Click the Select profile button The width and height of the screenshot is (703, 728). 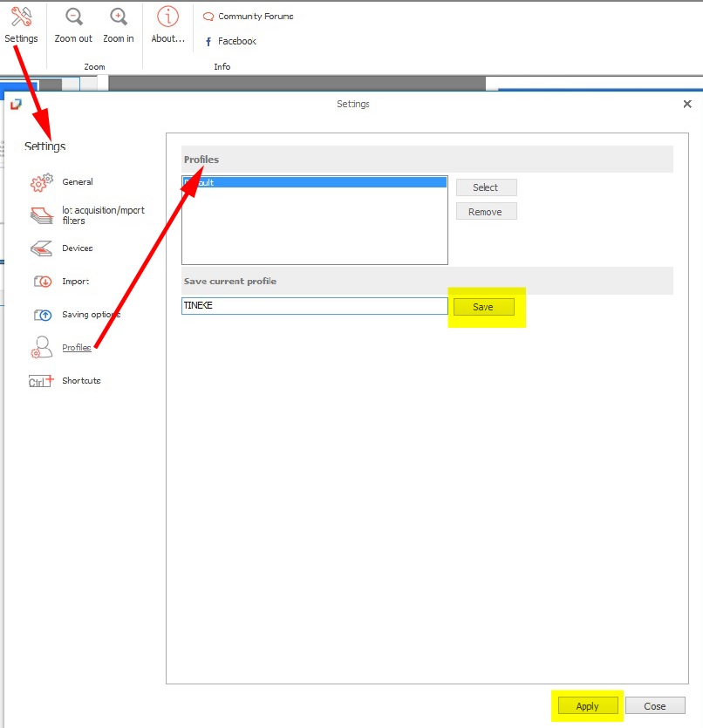click(486, 187)
